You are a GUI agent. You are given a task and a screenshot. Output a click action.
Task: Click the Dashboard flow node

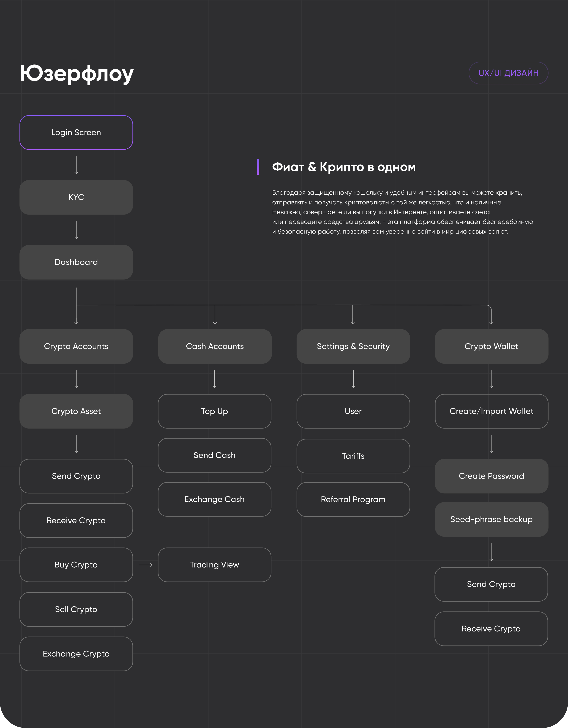[76, 262]
